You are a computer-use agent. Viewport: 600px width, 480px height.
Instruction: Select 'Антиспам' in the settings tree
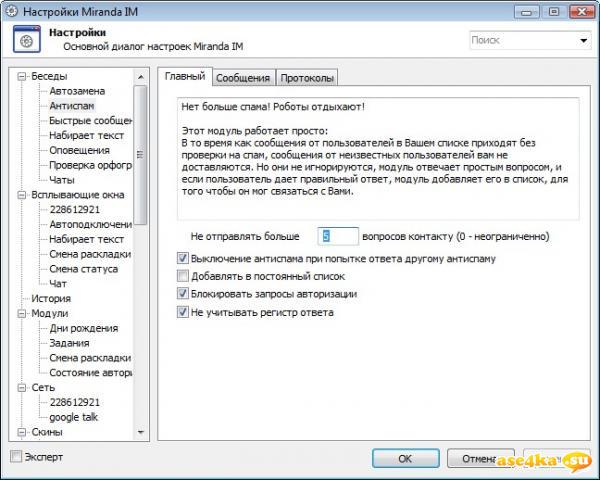click(72, 106)
